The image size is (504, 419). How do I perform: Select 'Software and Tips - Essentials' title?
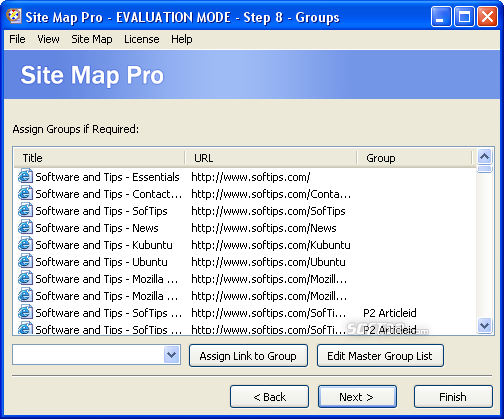107,177
